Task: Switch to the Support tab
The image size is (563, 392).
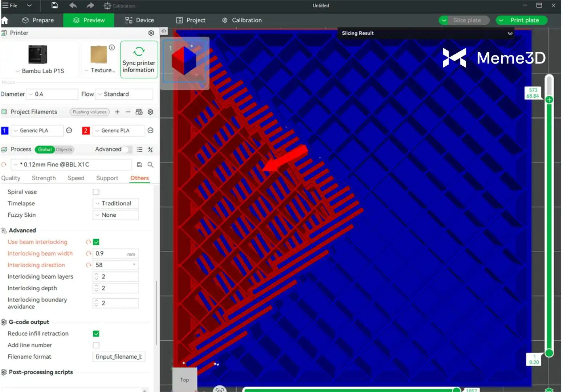Action: tap(107, 178)
